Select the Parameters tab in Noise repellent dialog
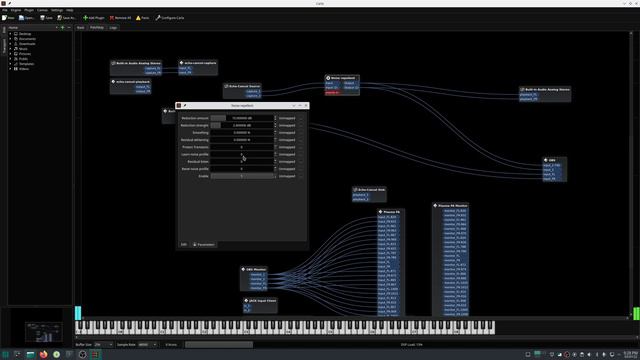The height and width of the screenshot is (360, 640). click(x=203, y=244)
